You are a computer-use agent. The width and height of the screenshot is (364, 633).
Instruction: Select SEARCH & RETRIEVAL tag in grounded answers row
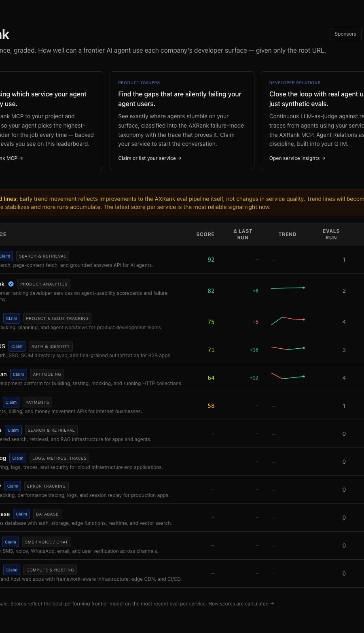click(x=42, y=256)
